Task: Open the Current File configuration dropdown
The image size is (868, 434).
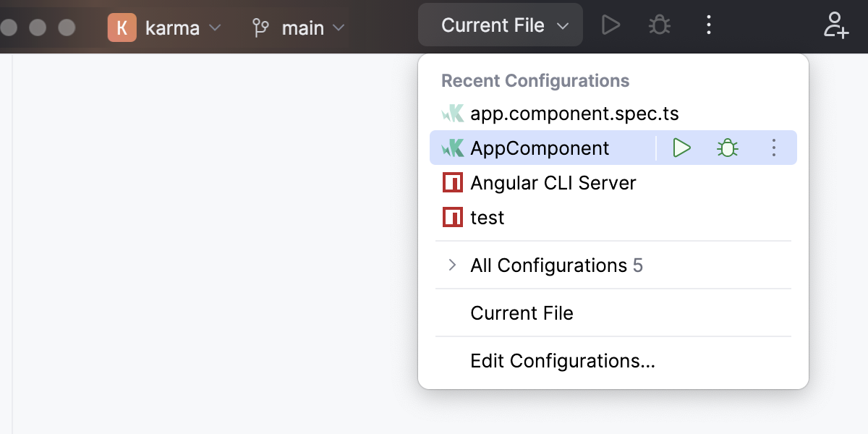Action: pyautogui.click(x=500, y=24)
